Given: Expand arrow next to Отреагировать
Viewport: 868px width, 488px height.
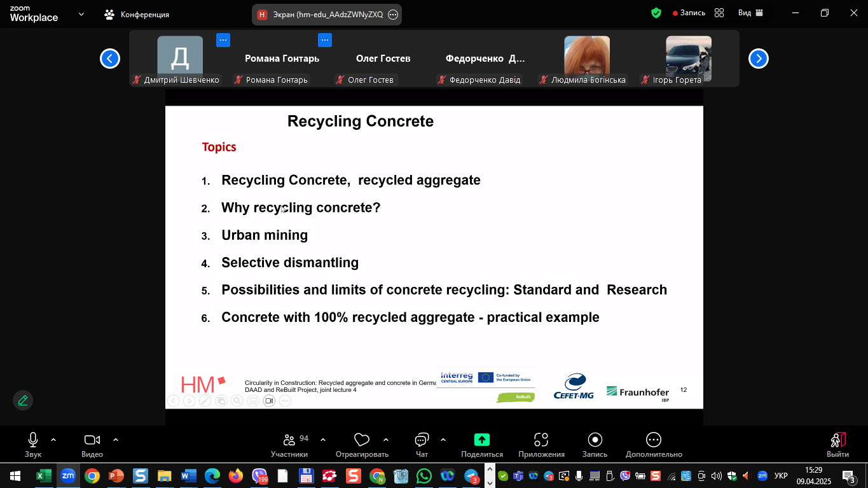Looking at the screenshot, I should [386, 440].
